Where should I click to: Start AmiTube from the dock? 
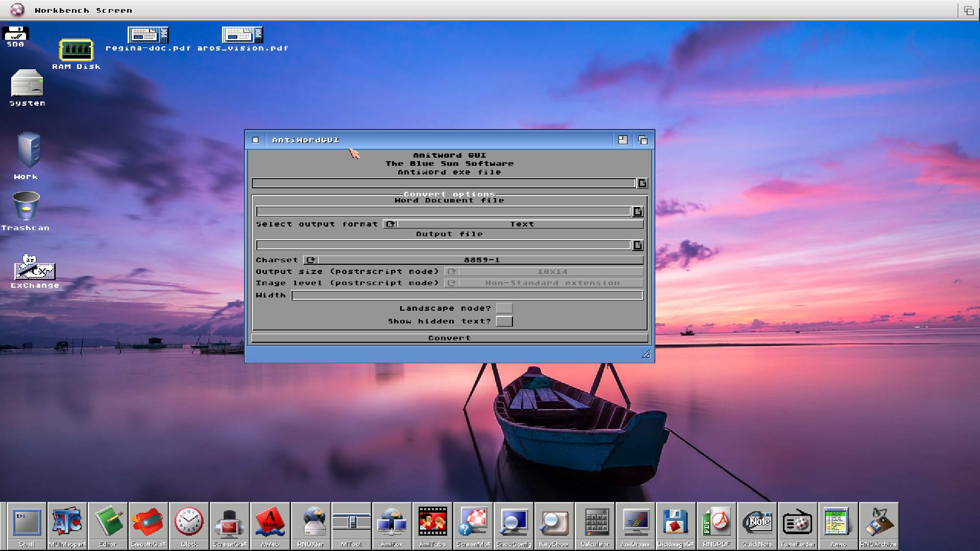coord(432,523)
